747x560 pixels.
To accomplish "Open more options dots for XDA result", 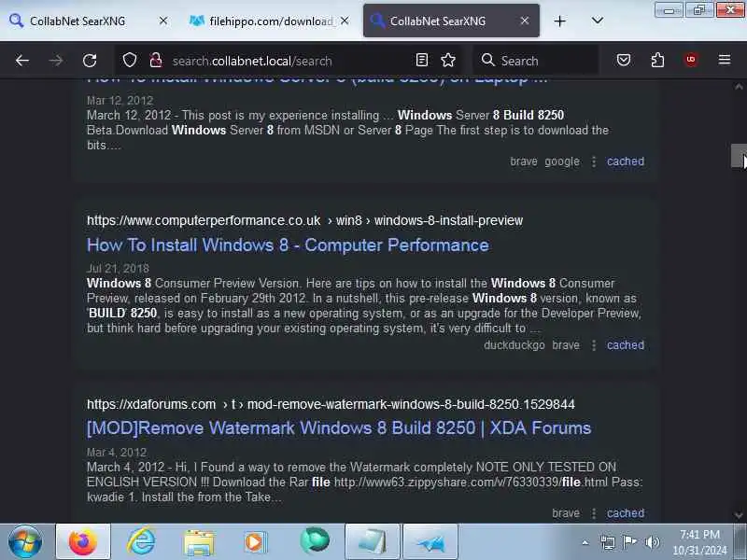I will coord(594,513).
